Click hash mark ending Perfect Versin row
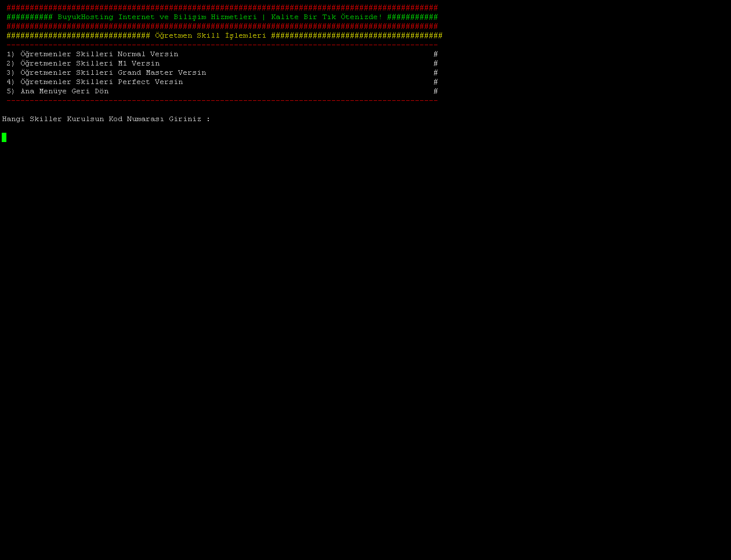 pyautogui.click(x=436, y=82)
